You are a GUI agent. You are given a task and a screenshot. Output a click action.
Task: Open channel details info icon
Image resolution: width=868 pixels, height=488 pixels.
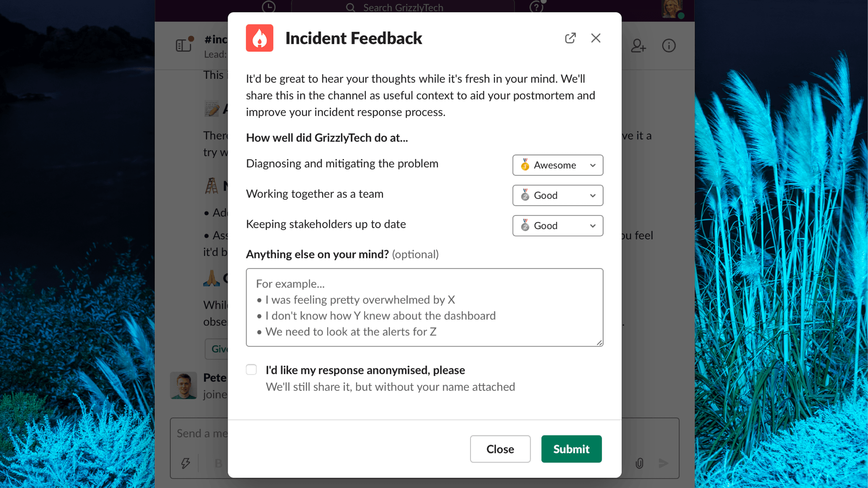(x=669, y=46)
